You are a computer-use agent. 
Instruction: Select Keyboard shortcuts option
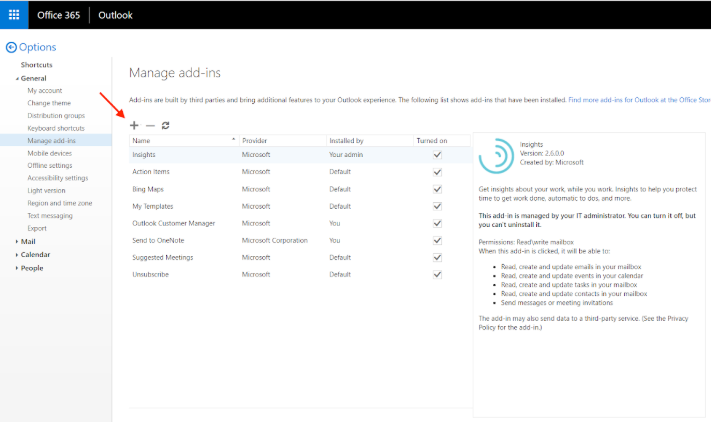point(56,128)
